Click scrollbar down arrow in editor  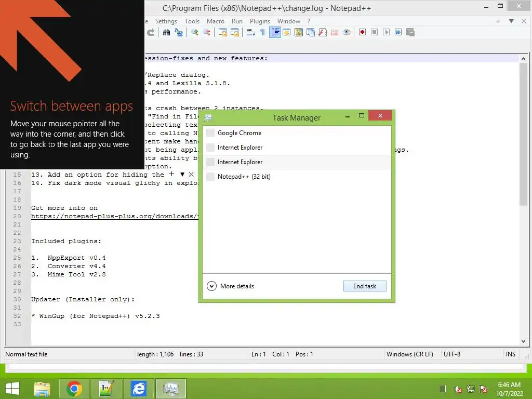[x=523, y=341]
